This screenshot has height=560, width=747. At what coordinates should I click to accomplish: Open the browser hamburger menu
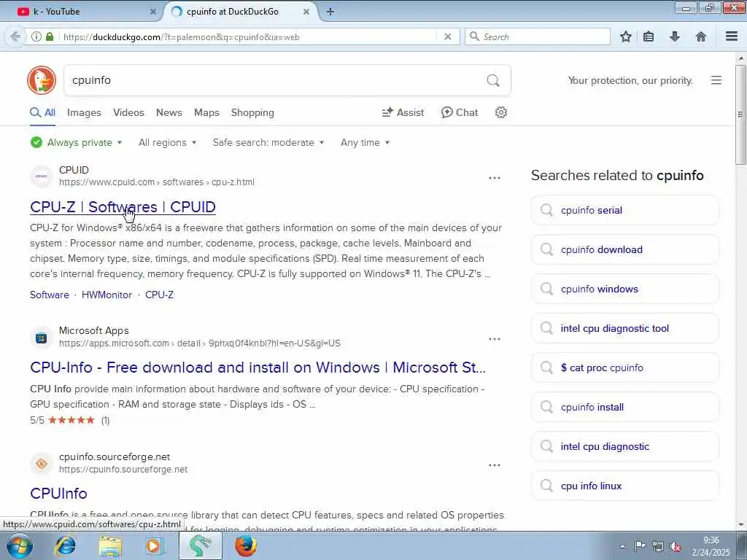click(731, 36)
